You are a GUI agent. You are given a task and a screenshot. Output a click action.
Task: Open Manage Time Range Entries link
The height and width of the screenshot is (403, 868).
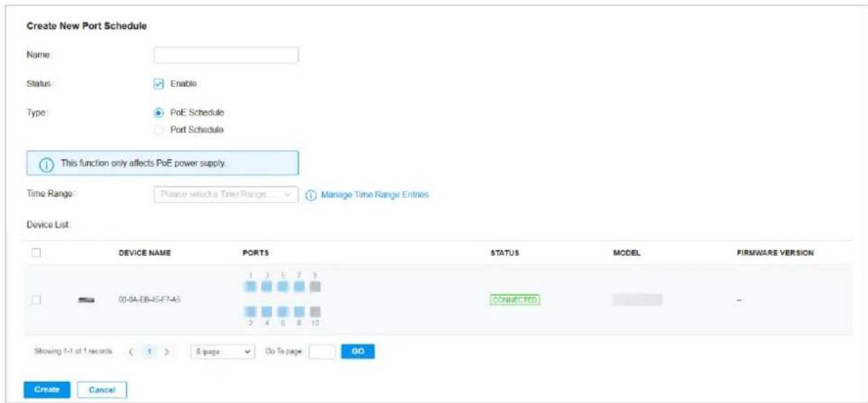point(375,195)
